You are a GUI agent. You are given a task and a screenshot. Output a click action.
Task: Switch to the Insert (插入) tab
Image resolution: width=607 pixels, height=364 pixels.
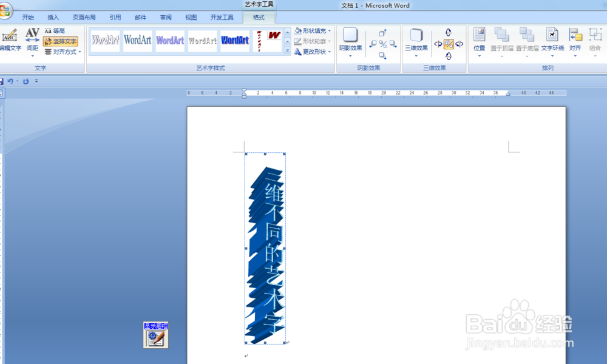coord(53,18)
